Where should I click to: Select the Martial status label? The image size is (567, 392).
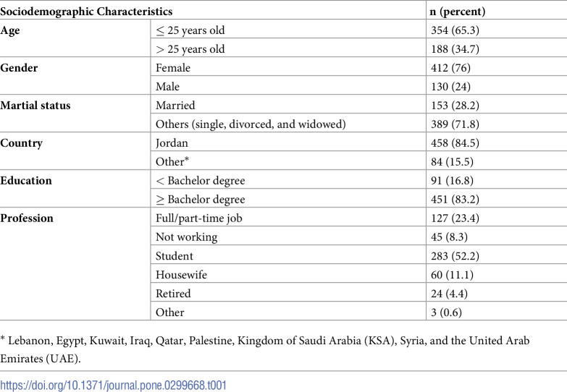pos(35,106)
